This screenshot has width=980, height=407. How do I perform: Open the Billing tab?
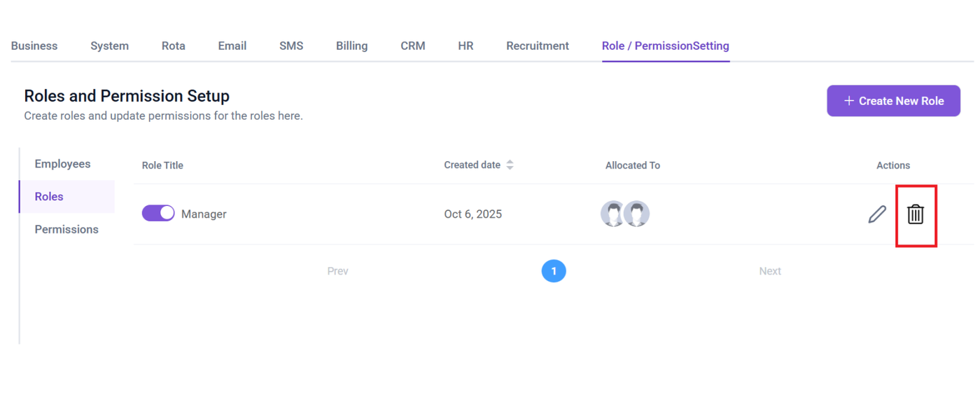pos(351,46)
